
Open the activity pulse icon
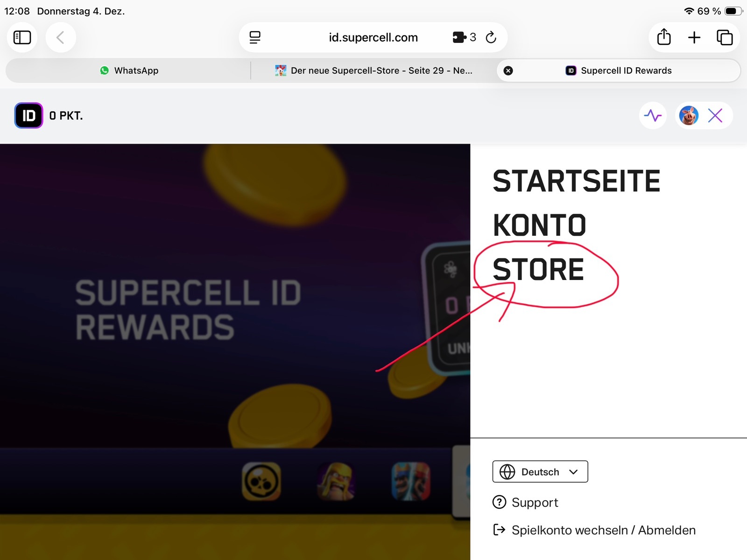653,115
